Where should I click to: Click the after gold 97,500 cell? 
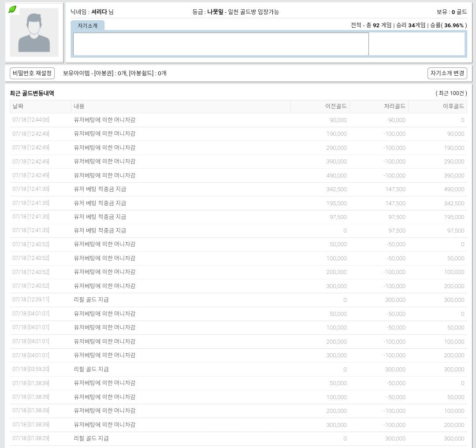pos(455,231)
